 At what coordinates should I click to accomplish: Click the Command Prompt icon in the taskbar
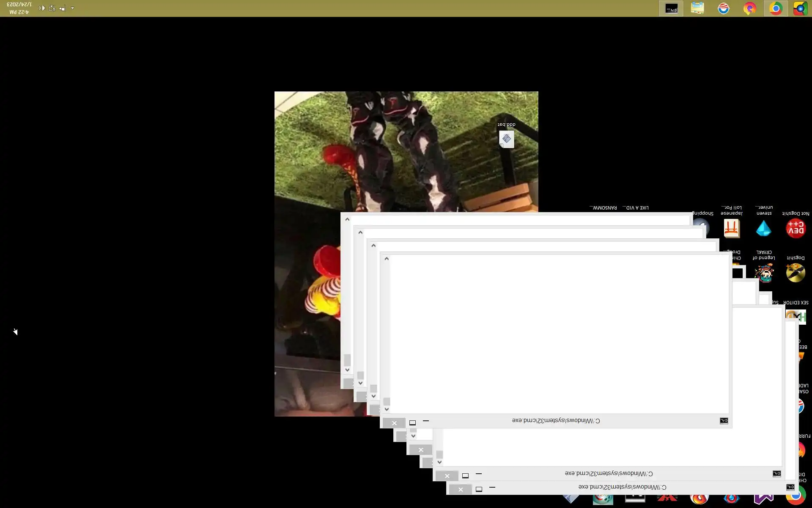click(x=671, y=8)
